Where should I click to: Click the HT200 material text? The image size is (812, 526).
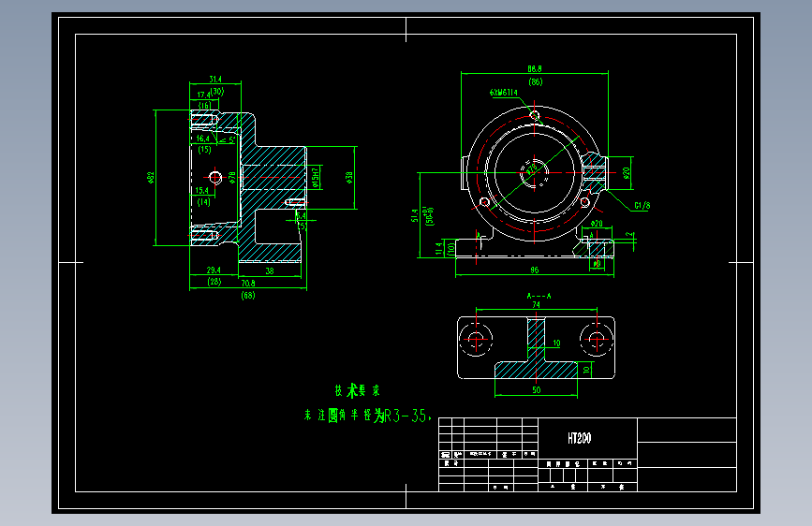[x=579, y=439]
